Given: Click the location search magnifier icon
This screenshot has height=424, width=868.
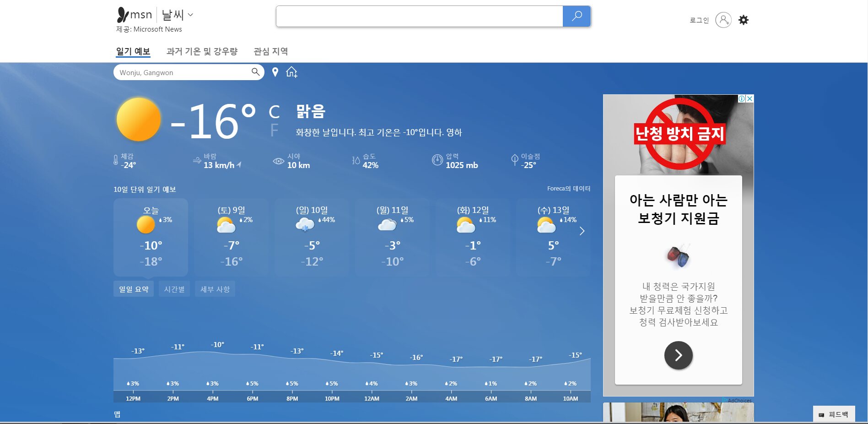Looking at the screenshot, I should point(255,72).
